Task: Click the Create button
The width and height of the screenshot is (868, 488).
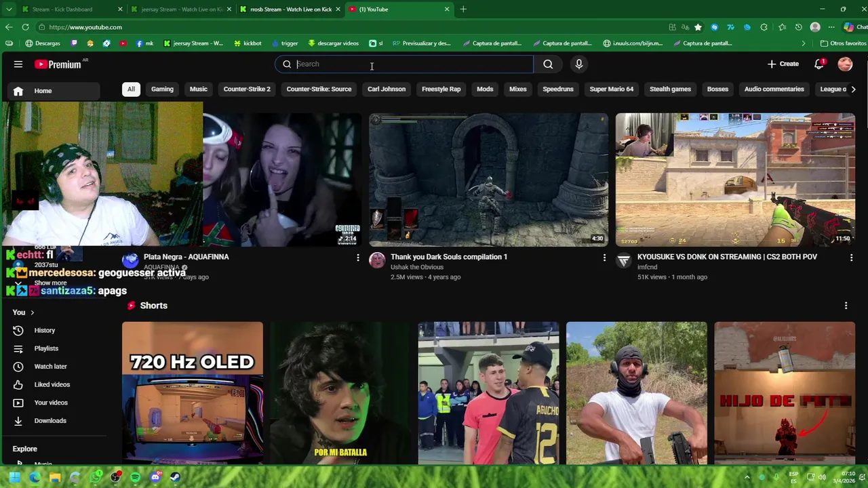Action: pyautogui.click(x=783, y=64)
